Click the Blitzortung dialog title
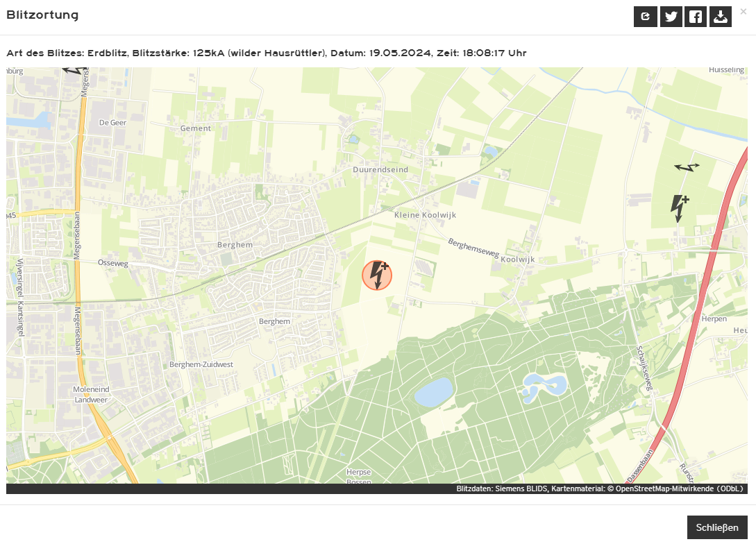This screenshot has width=756, height=544. pos(42,15)
